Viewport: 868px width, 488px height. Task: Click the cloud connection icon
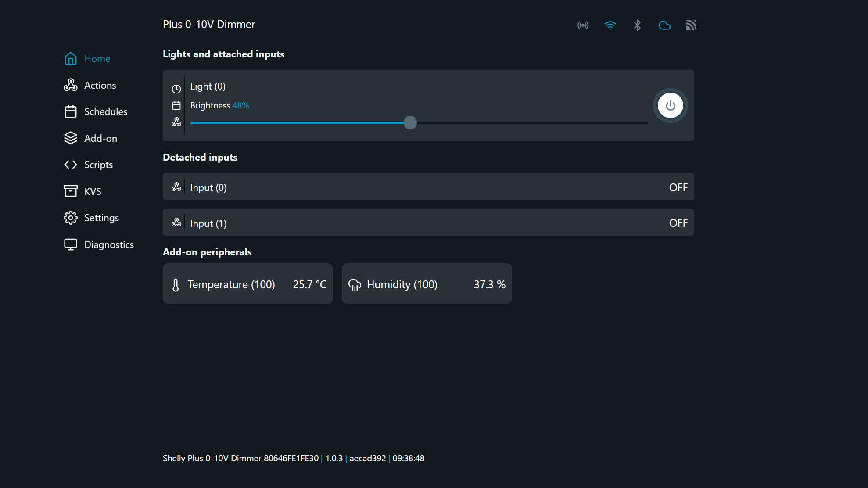click(664, 25)
